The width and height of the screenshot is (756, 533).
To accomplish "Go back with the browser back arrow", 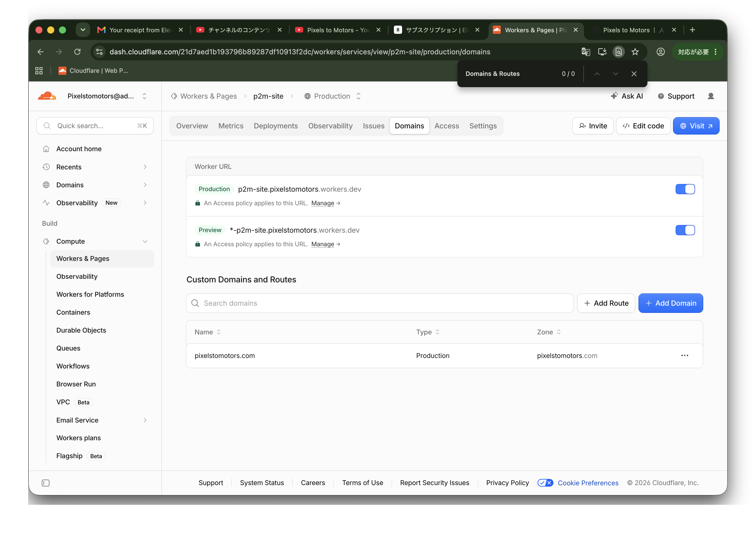I will 40,52.
